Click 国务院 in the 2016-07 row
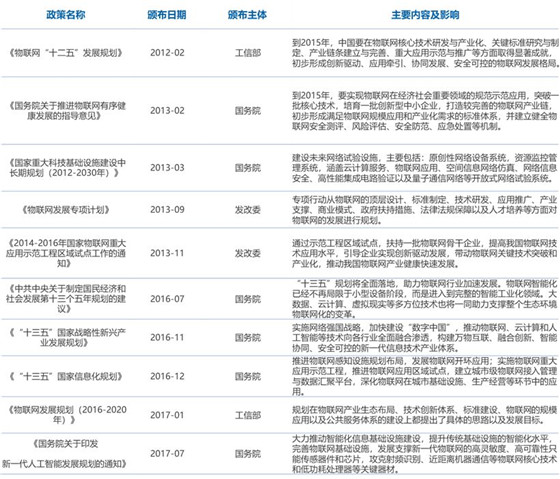 [248, 299]
